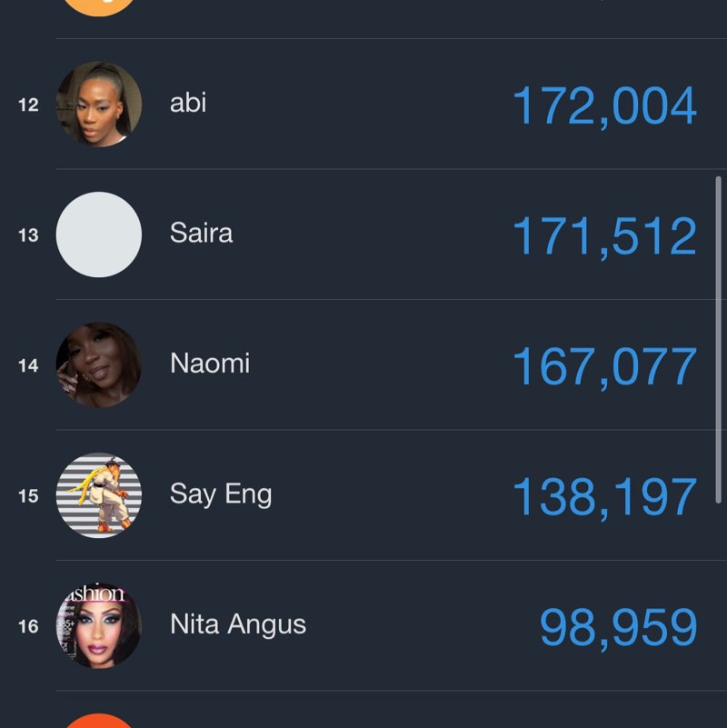Tap the rank number 16
This screenshot has height=728, width=727.
point(28,626)
